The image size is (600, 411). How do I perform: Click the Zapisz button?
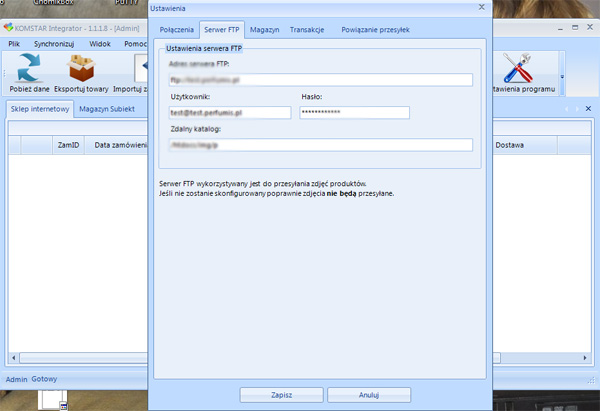(x=281, y=395)
